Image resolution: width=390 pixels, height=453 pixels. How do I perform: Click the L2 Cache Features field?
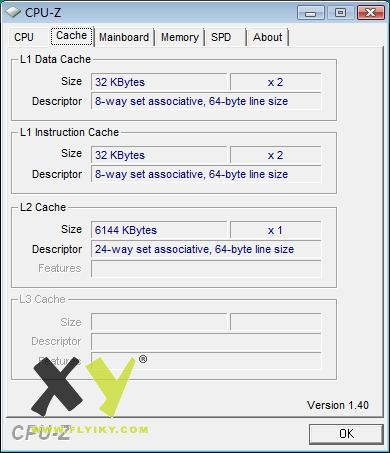(x=206, y=269)
